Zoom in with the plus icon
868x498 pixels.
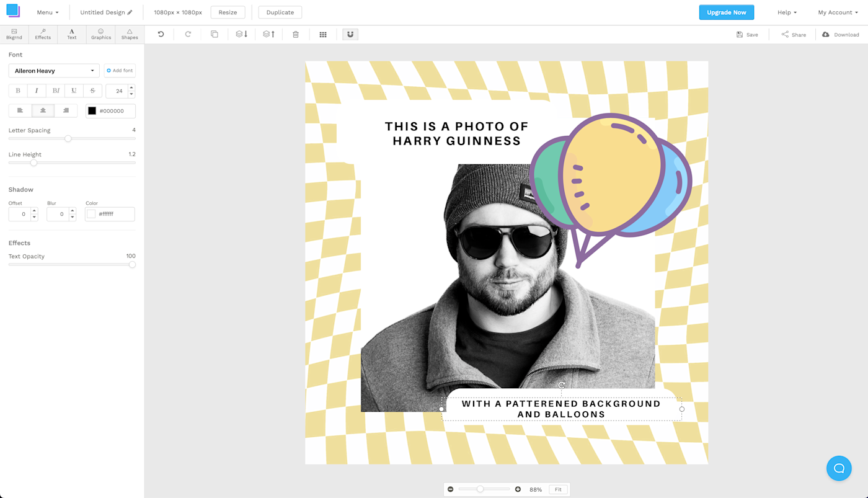[518, 489]
